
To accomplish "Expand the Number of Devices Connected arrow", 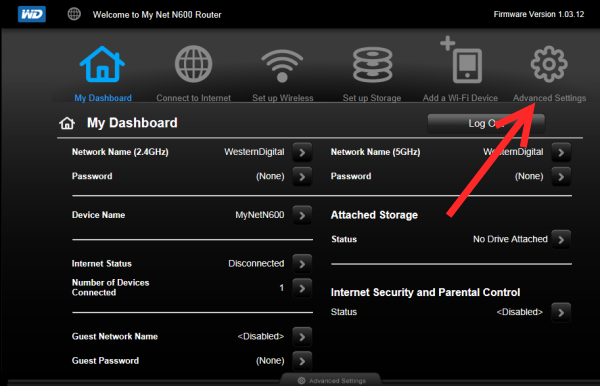I will [x=302, y=288].
